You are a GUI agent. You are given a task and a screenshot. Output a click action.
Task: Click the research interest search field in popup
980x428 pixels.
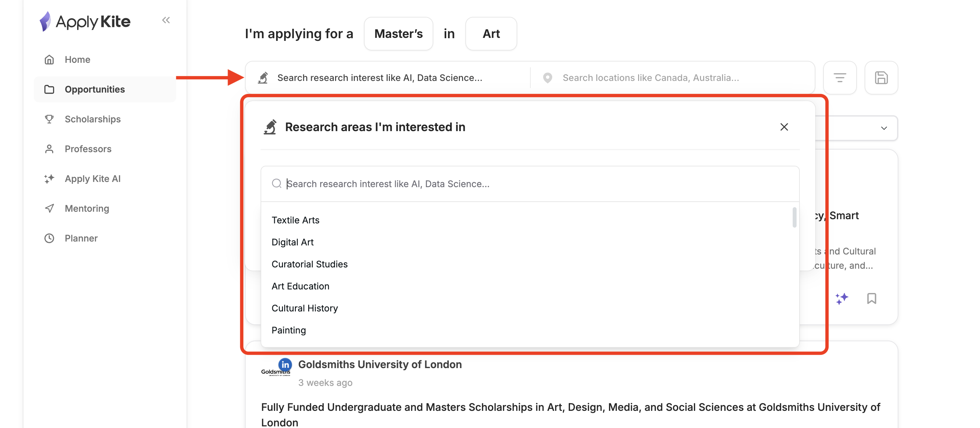click(532, 184)
